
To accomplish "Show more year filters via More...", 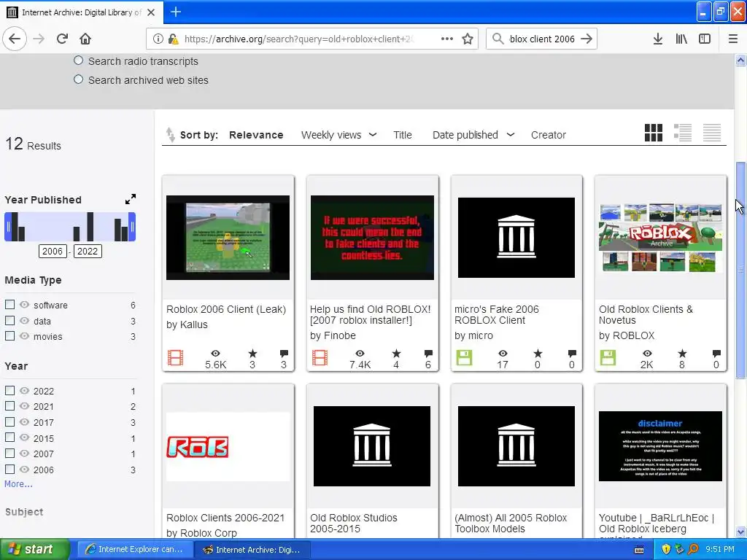I will tap(18, 484).
